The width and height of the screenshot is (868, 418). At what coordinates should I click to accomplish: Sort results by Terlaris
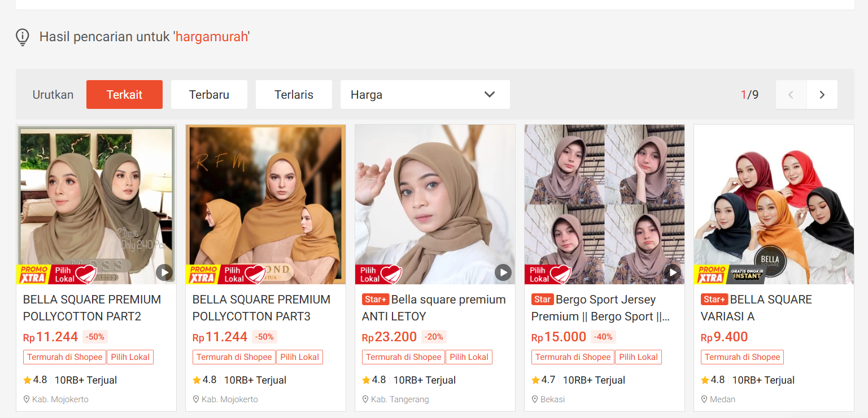294,94
